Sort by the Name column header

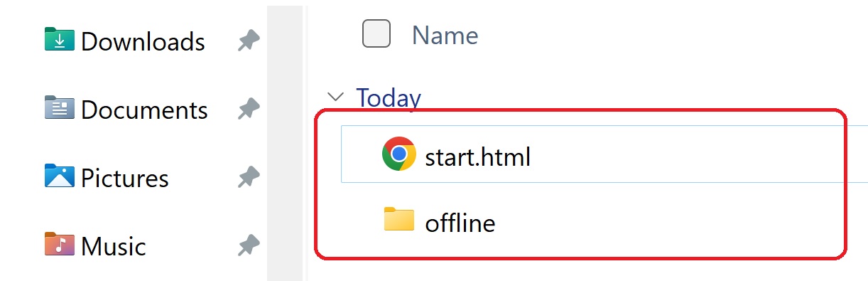[445, 35]
